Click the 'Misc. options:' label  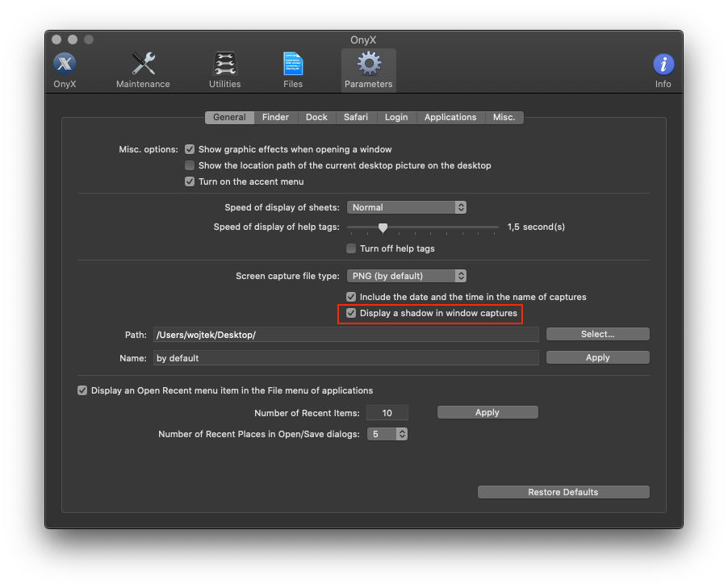[x=149, y=149]
